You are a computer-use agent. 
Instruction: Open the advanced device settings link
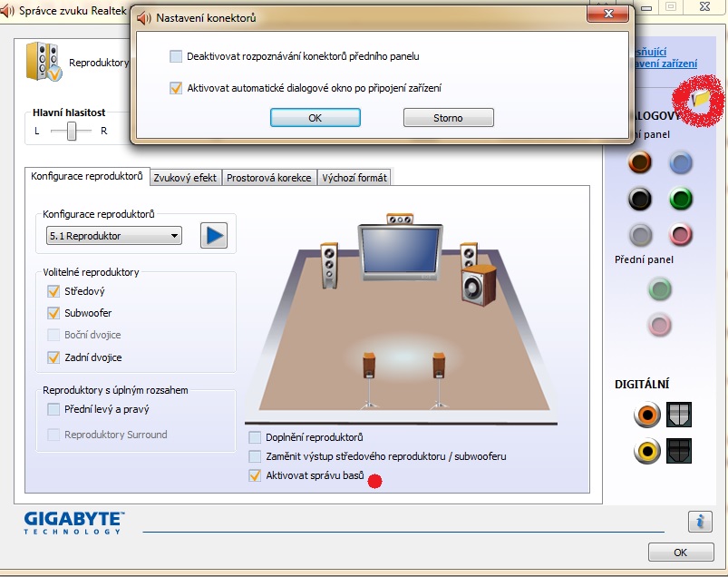[665, 57]
